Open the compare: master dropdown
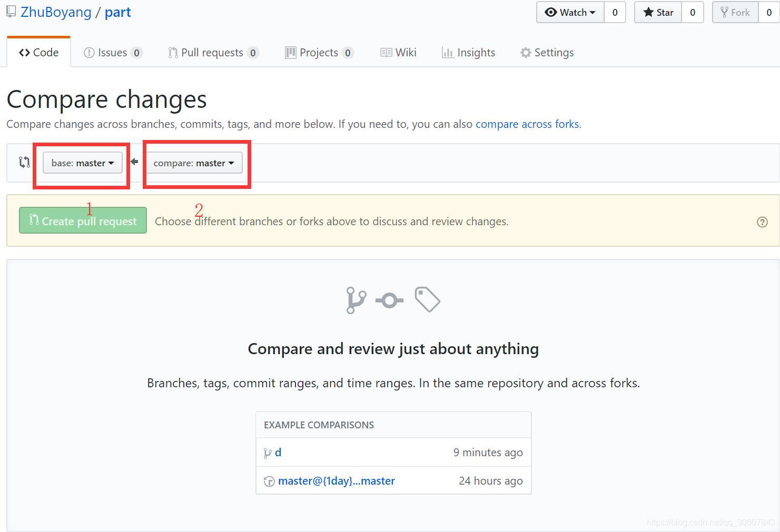 point(194,163)
